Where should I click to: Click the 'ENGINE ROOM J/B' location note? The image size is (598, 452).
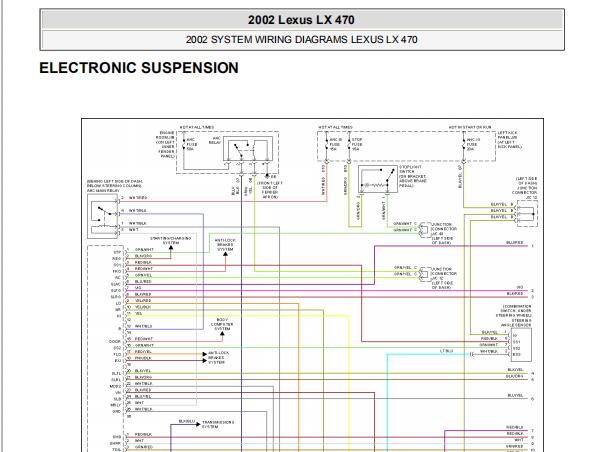pos(165,145)
